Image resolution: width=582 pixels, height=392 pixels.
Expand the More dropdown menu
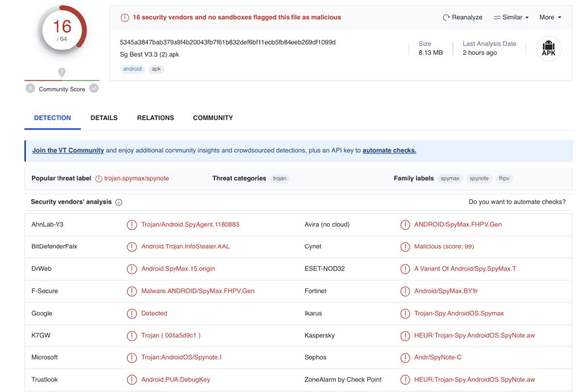tap(550, 17)
